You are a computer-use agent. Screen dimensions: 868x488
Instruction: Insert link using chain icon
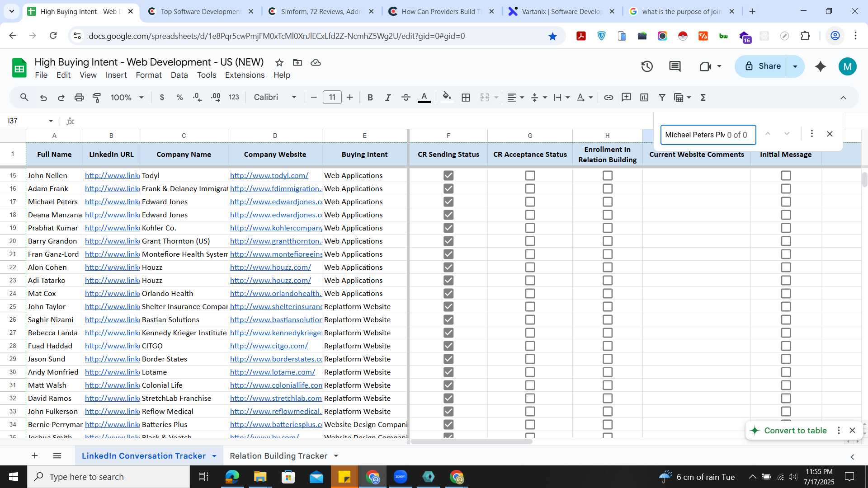609,98
